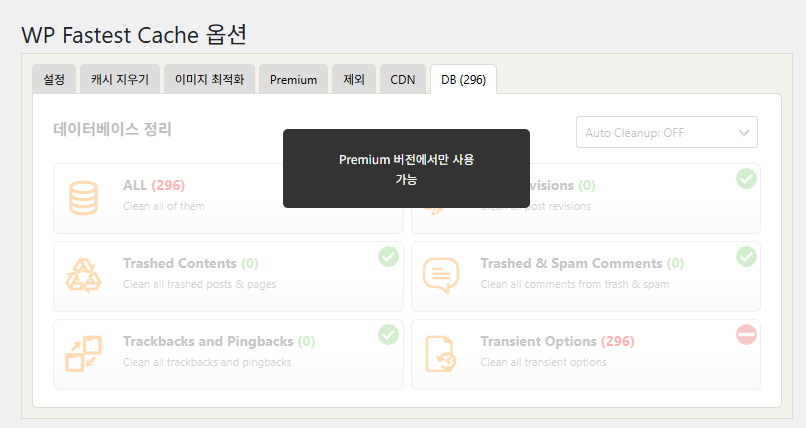
Task: Click the database stack icon for ALL
Action: pos(83,198)
